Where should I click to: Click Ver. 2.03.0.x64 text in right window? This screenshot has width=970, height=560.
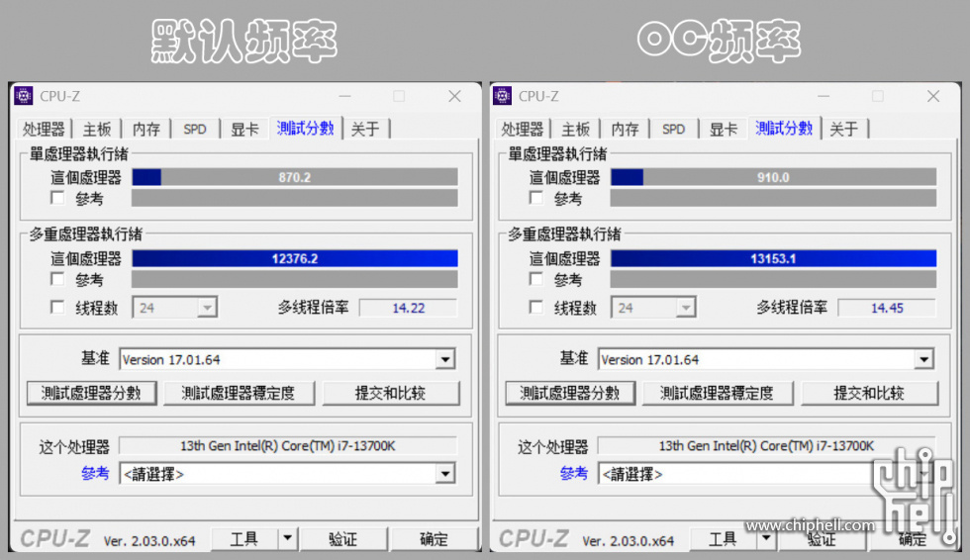pyautogui.click(x=628, y=541)
